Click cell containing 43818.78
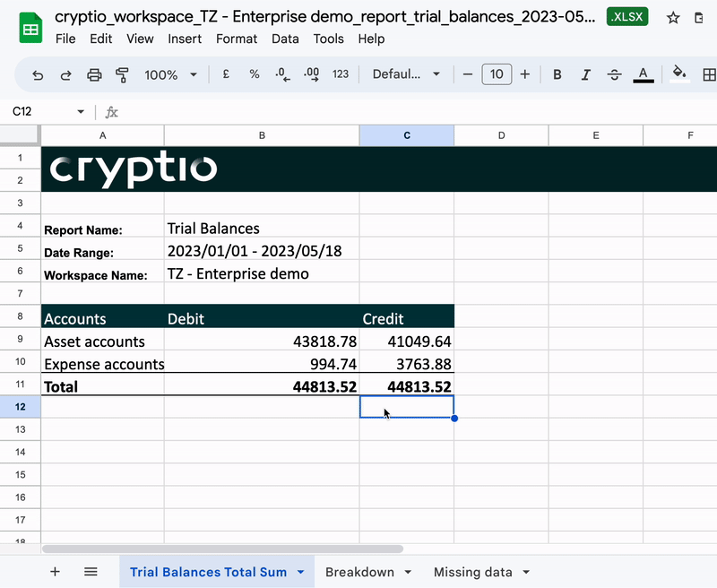 click(262, 340)
